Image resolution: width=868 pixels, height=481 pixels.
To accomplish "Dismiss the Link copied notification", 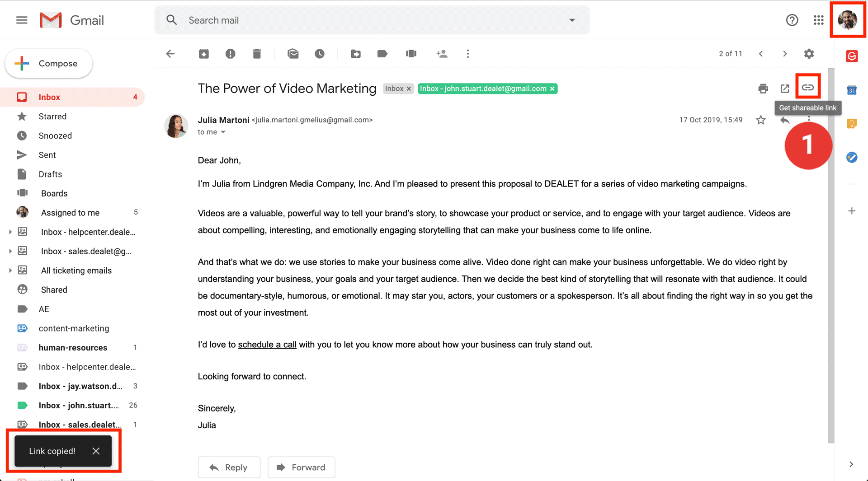I will pos(96,451).
